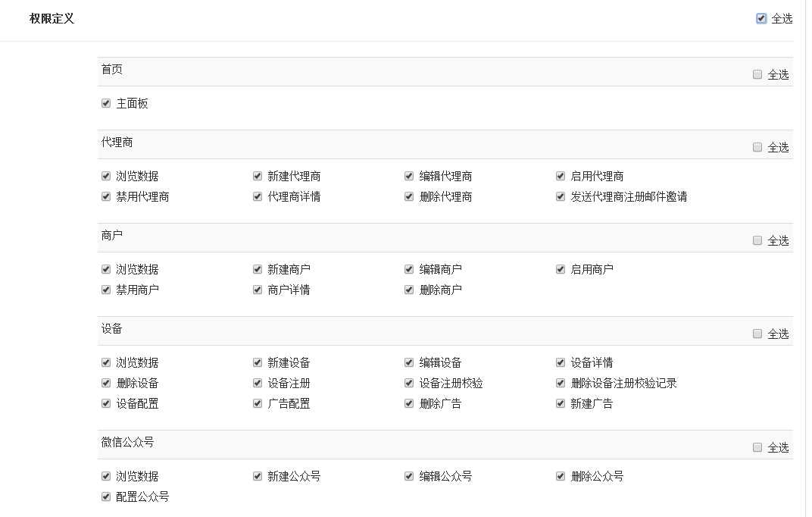812x517 pixels.
Task: Disable the 删除公众号 permission
Action: (x=561, y=476)
